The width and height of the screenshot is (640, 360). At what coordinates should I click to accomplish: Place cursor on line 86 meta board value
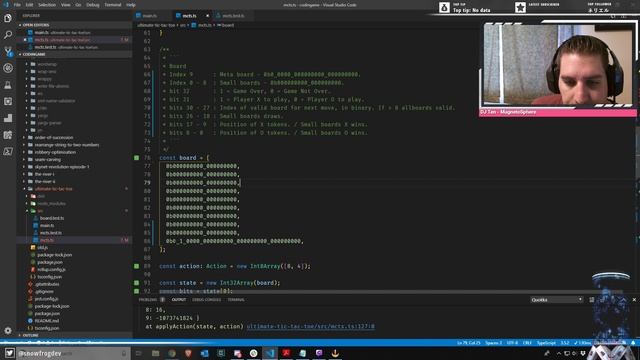pyautogui.click(x=234, y=241)
